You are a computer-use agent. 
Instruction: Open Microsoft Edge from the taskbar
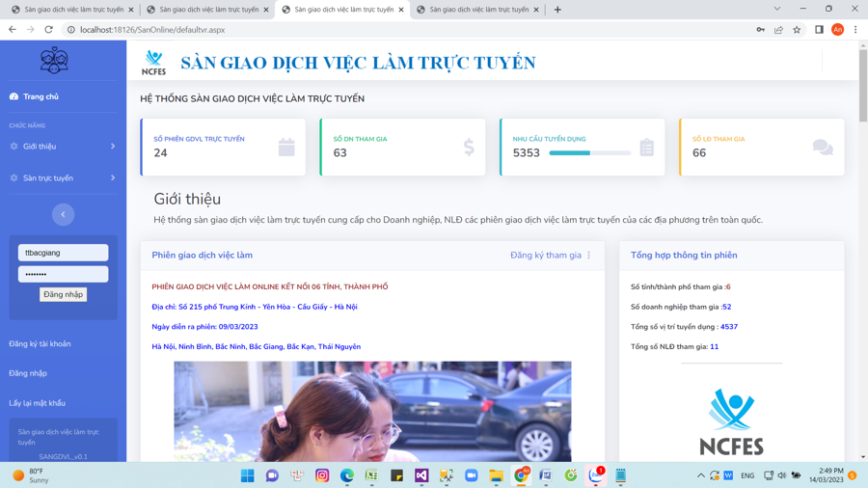(347, 475)
